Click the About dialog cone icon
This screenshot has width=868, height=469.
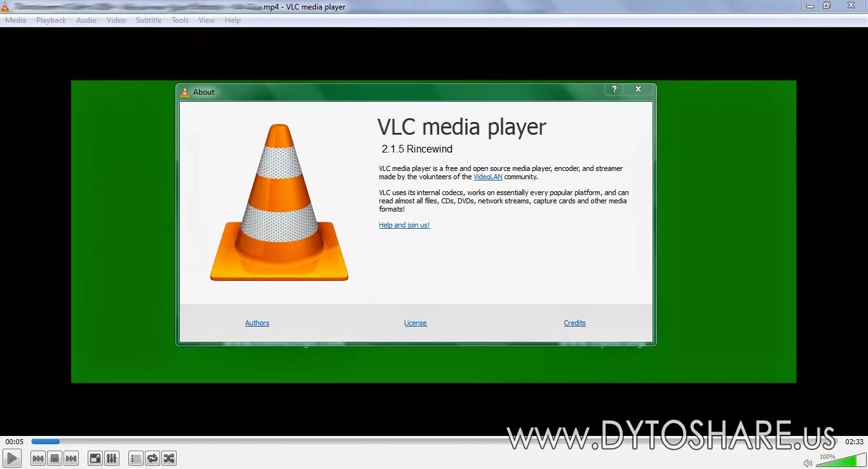(185, 92)
